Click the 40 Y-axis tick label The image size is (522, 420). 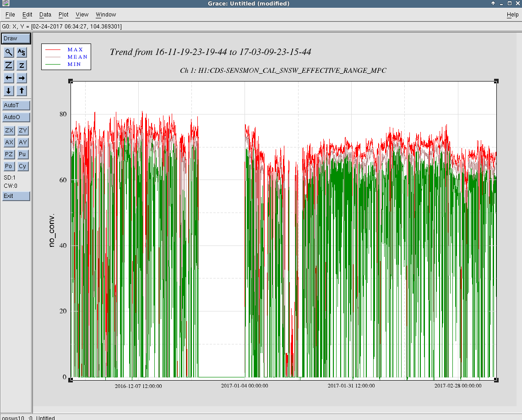[63, 246]
